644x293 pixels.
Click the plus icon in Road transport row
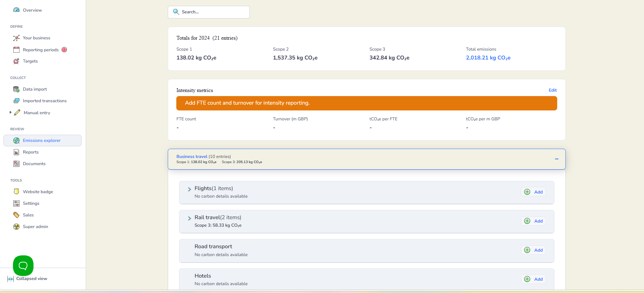click(527, 250)
